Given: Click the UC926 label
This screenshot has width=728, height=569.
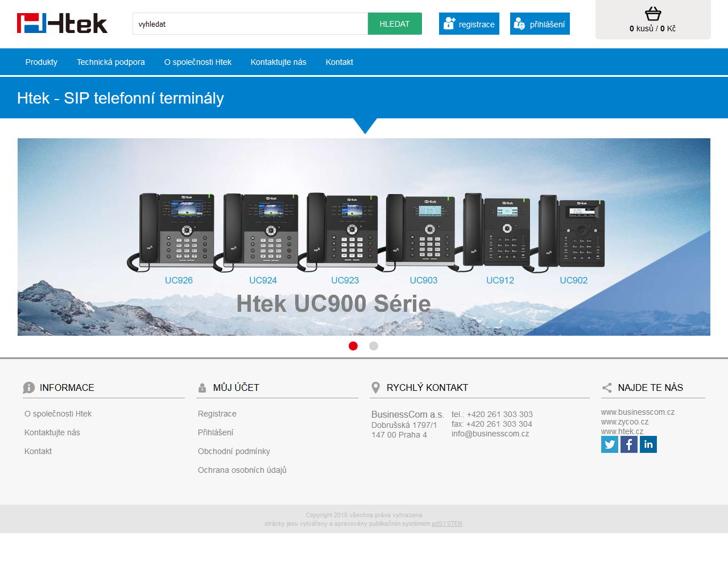Looking at the screenshot, I should [x=179, y=281].
